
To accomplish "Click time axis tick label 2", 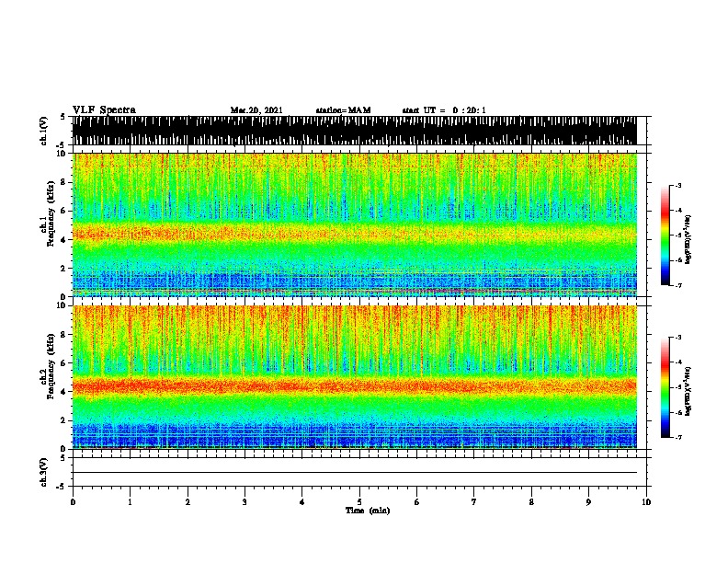I will pos(188,502).
